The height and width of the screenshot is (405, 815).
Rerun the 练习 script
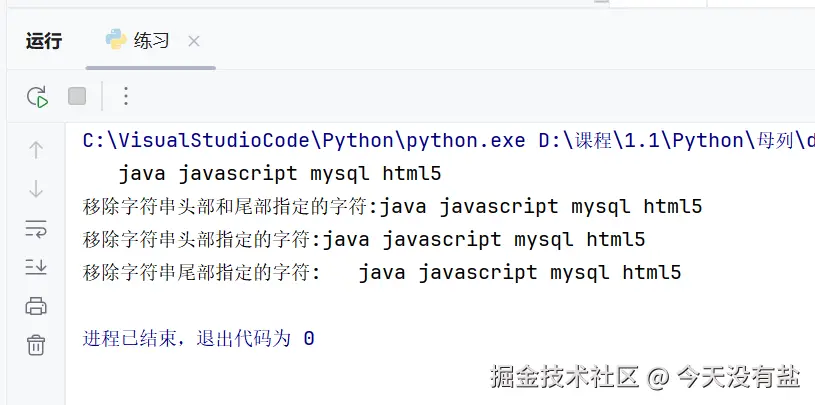[x=37, y=97]
